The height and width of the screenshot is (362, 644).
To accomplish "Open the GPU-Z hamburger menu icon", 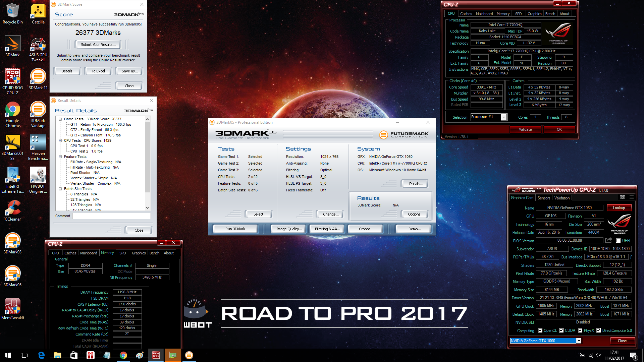I will [x=632, y=197].
